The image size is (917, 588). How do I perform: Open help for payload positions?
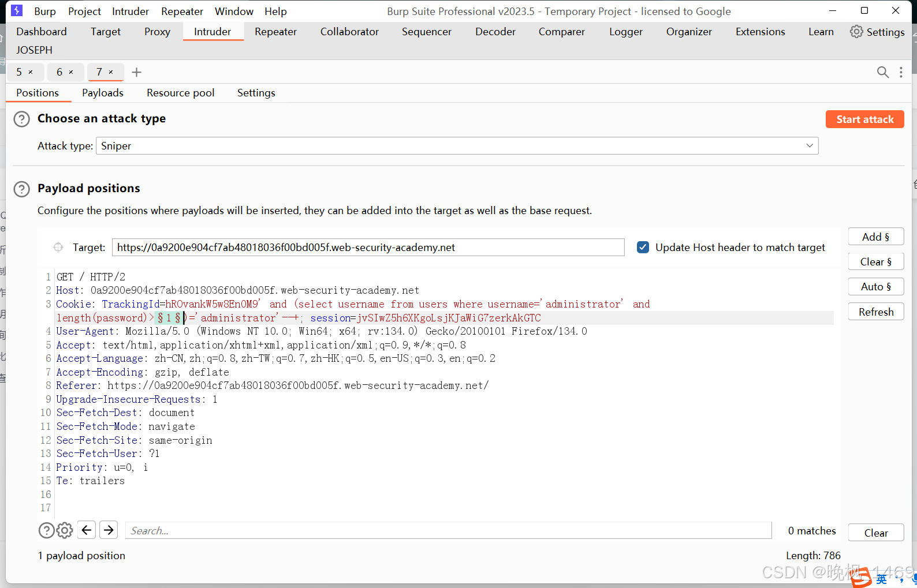(21, 189)
